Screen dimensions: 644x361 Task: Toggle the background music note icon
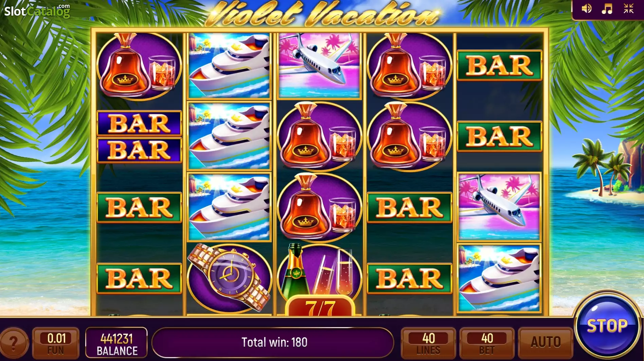coord(607,8)
